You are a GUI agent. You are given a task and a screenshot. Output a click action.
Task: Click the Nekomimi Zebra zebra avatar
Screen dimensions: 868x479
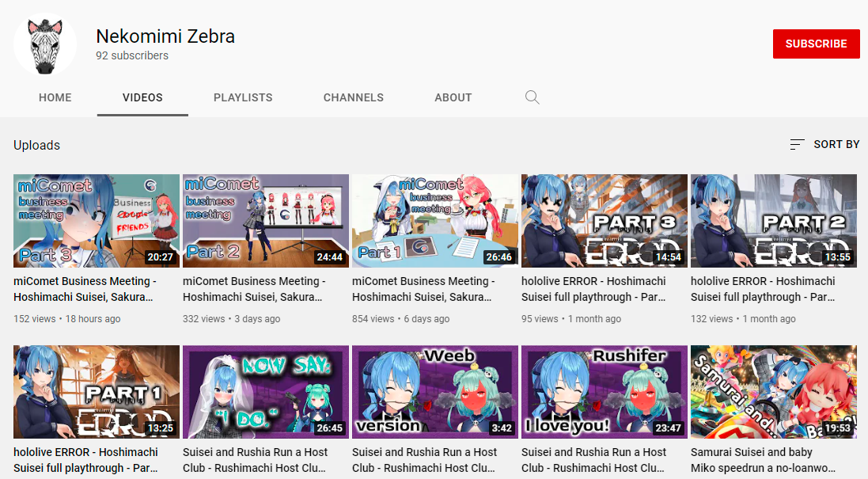coord(45,44)
